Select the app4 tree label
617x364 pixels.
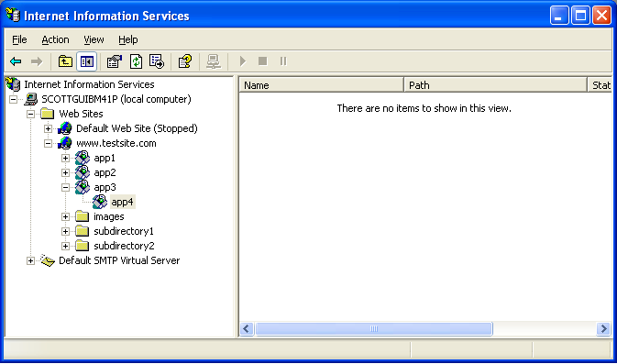pyautogui.click(x=122, y=203)
